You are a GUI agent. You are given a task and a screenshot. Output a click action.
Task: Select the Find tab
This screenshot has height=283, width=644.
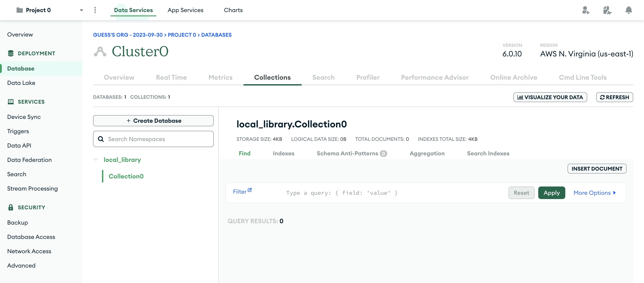(x=244, y=153)
